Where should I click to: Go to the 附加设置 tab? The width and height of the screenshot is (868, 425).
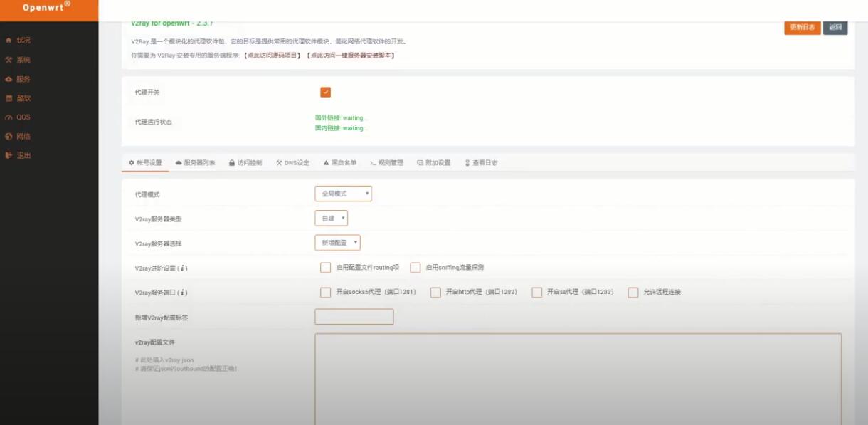433,163
